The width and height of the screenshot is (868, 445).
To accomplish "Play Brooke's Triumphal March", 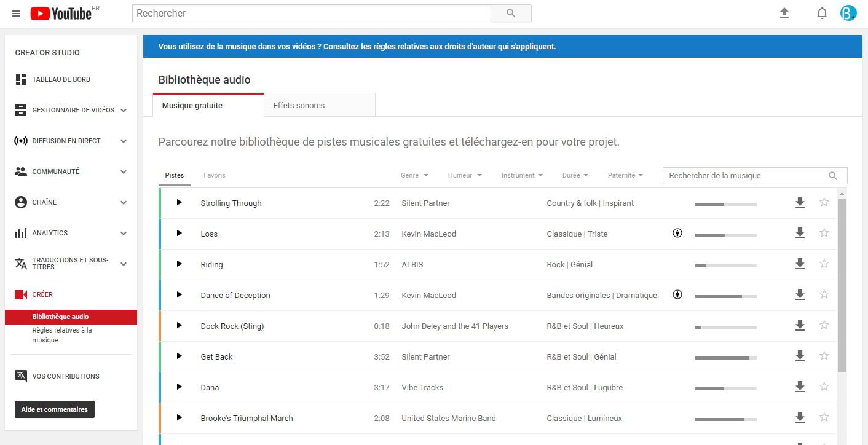I will [x=180, y=417].
